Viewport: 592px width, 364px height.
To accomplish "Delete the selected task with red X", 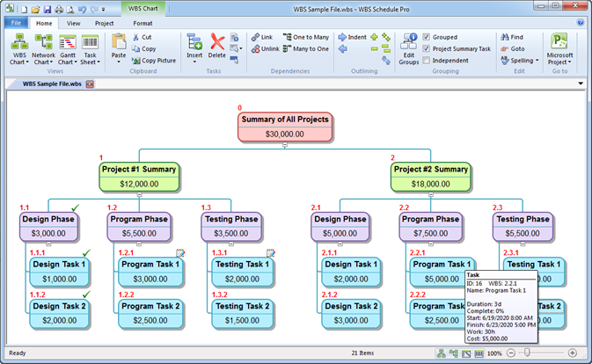I will coord(217,42).
